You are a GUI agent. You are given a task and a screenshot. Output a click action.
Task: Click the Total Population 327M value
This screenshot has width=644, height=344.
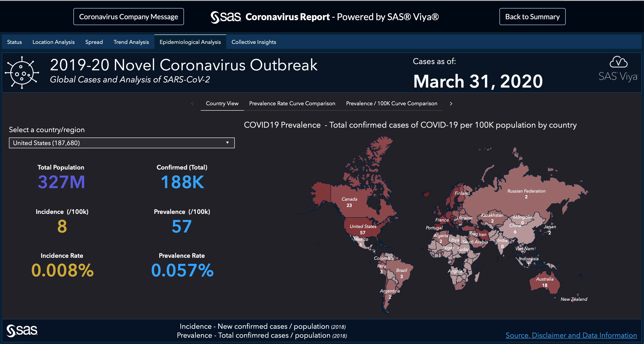[61, 182]
